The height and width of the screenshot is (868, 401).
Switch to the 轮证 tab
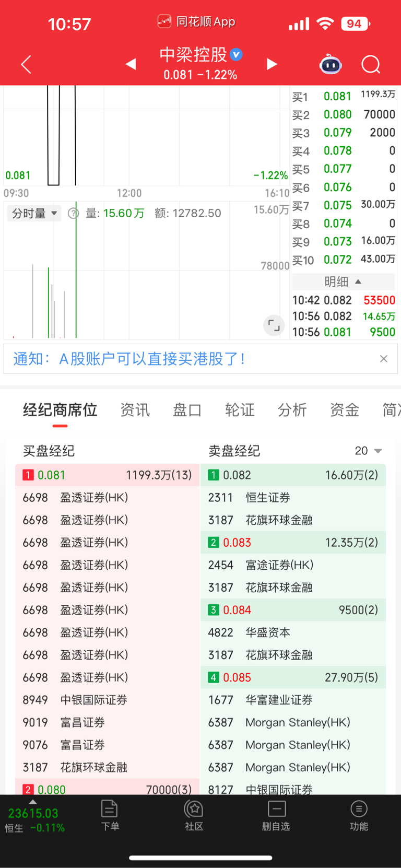pos(240,410)
